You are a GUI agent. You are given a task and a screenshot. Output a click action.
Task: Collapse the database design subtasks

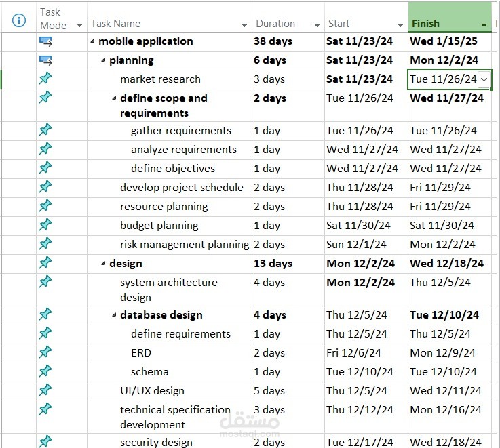pos(114,315)
